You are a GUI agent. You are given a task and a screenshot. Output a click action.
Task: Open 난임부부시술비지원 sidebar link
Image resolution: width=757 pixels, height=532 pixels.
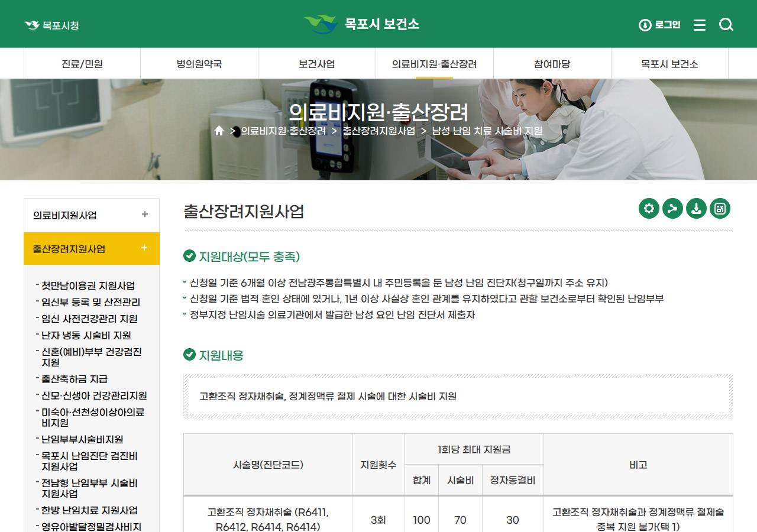click(x=82, y=439)
